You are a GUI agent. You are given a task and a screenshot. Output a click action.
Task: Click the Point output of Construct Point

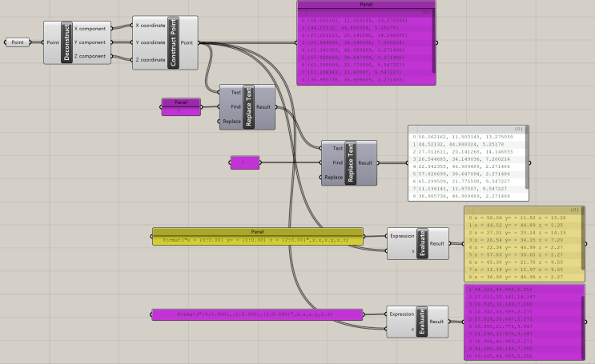[x=187, y=42]
